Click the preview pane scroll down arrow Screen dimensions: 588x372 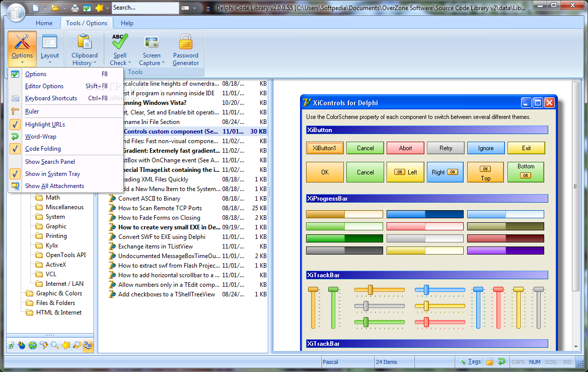575,347
